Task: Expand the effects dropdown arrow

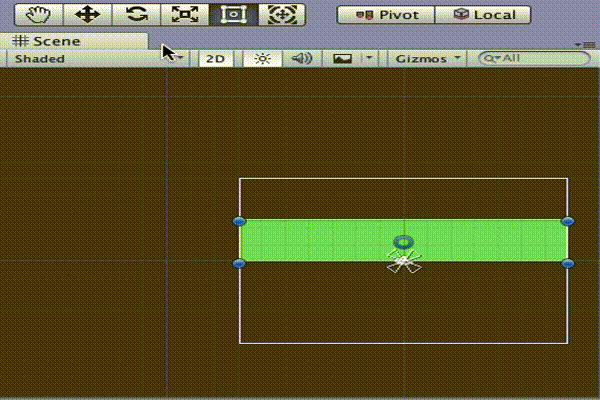Action: coord(369,59)
